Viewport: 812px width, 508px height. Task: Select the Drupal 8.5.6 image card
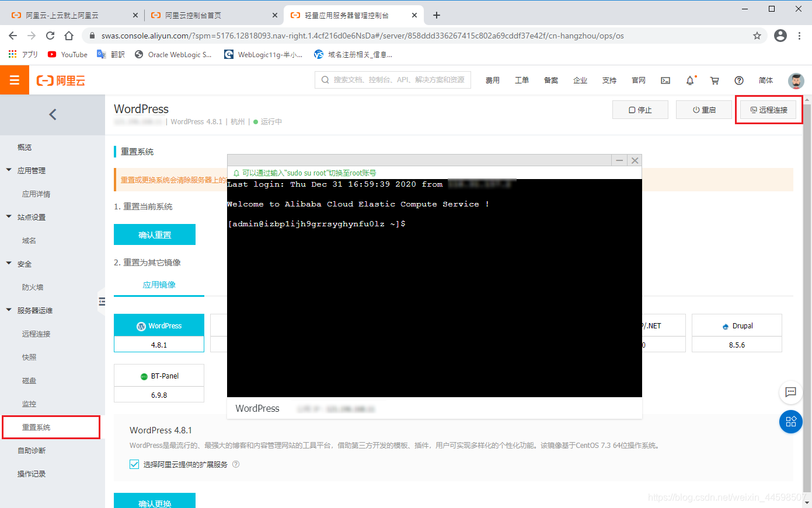coord(737,333)
